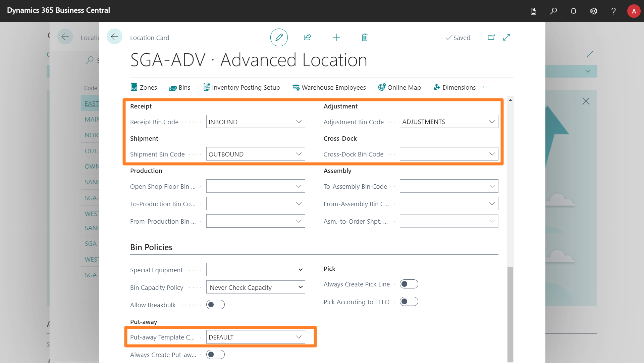Expand Open Shop Floor Bin dropdown
The image size is (644, 363).
(299, 186)
